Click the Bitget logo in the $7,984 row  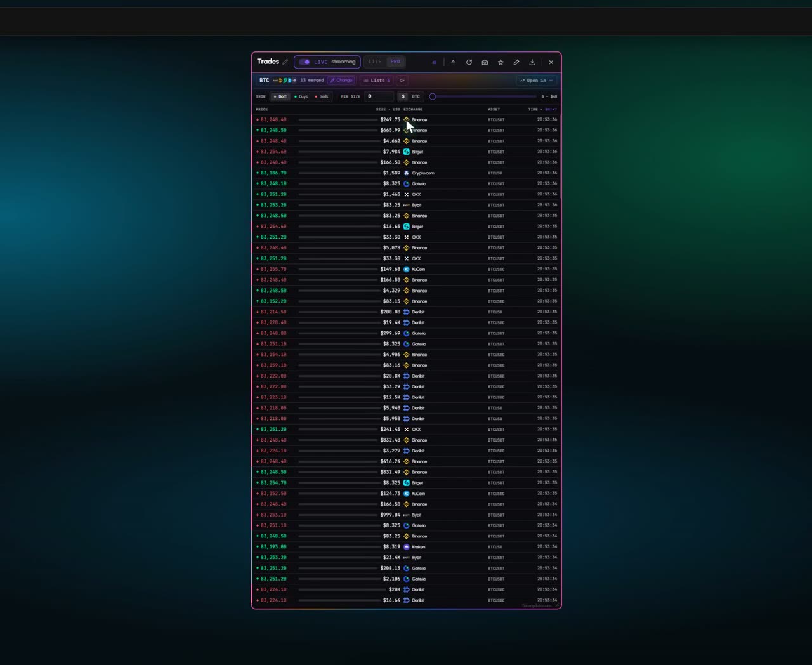coord(407,152)
